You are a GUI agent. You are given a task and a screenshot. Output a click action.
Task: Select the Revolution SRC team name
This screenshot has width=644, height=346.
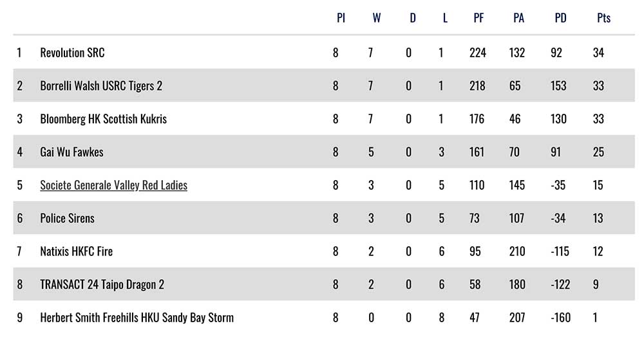[x=72, y=53]
